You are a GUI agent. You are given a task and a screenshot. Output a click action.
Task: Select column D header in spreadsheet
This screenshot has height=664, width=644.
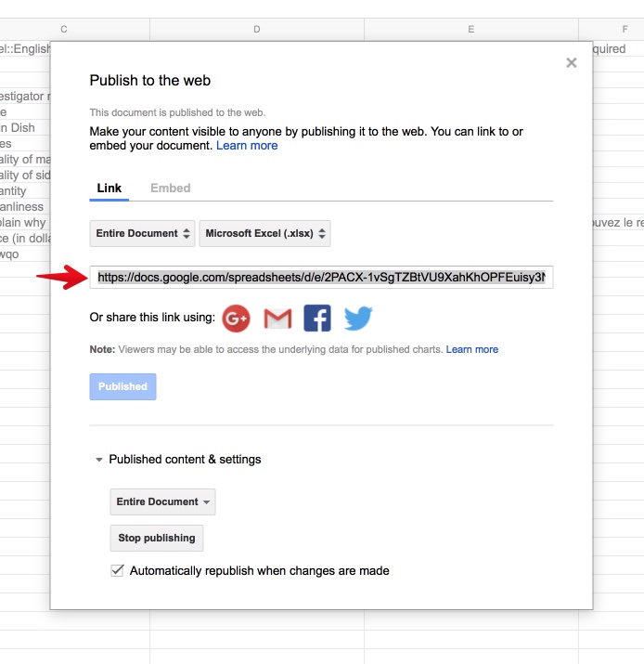point(257,30)
